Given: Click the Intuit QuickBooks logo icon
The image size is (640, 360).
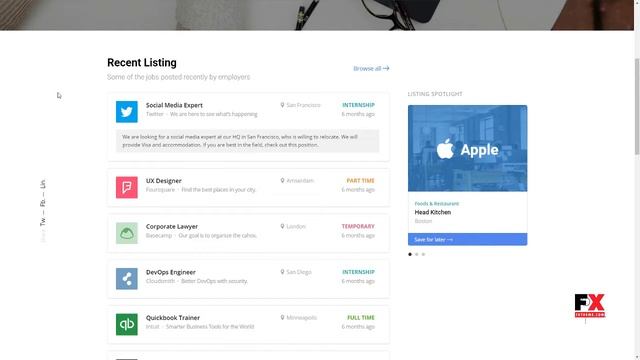Looking at the screenshot, I should (127, 324).
